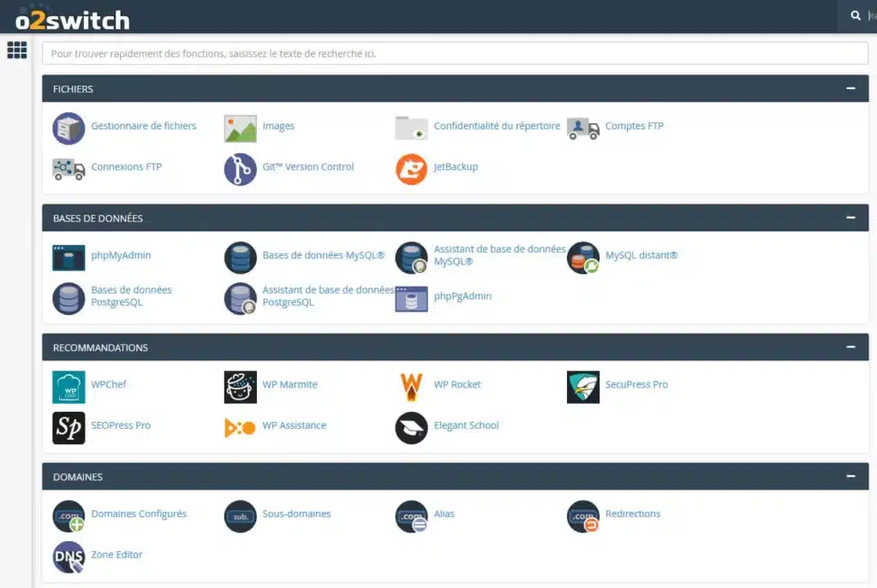Click the SecuPress Pro eagle icon
Image resolution: width=877 pixels, height=588 pixels.
[x=583, y=387]
